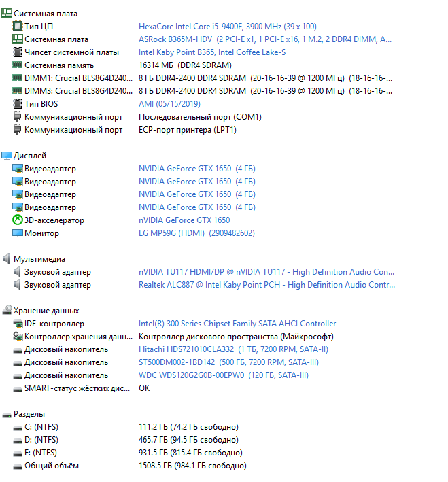Click the 3D accelerator Xbox-style icon
The width and height of the screenshot is (448, 482).
tap(18, 220)
